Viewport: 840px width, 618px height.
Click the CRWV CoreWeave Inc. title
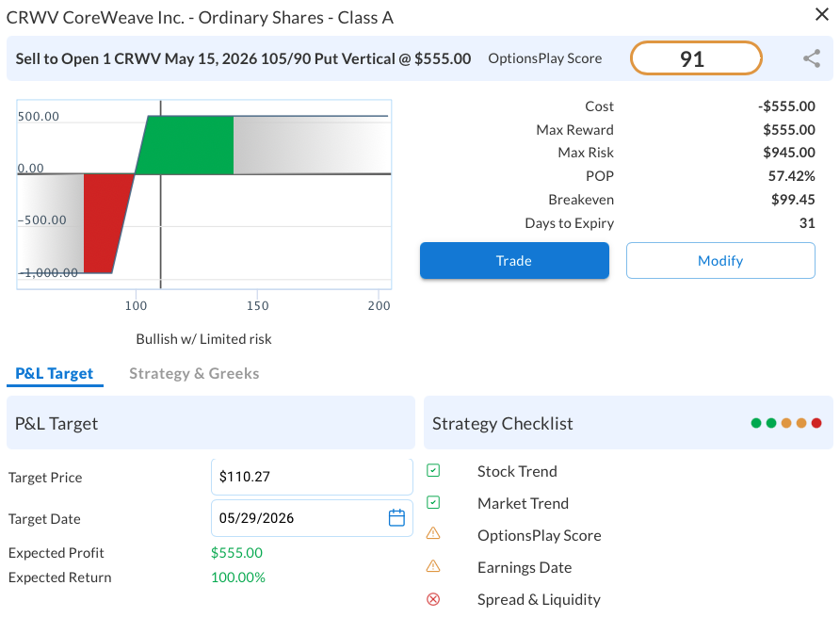click(200, 17)
